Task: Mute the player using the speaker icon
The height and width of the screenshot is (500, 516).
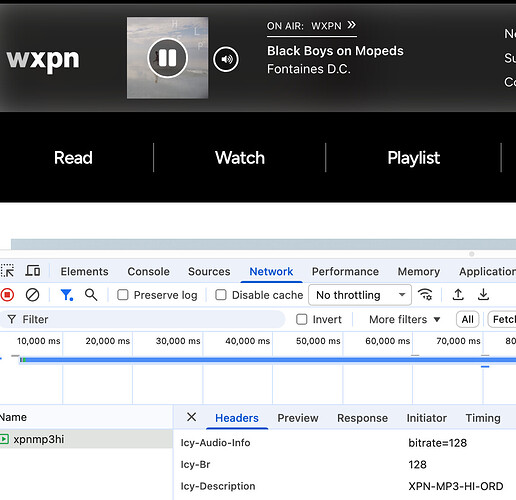Action: click(226, 59)
